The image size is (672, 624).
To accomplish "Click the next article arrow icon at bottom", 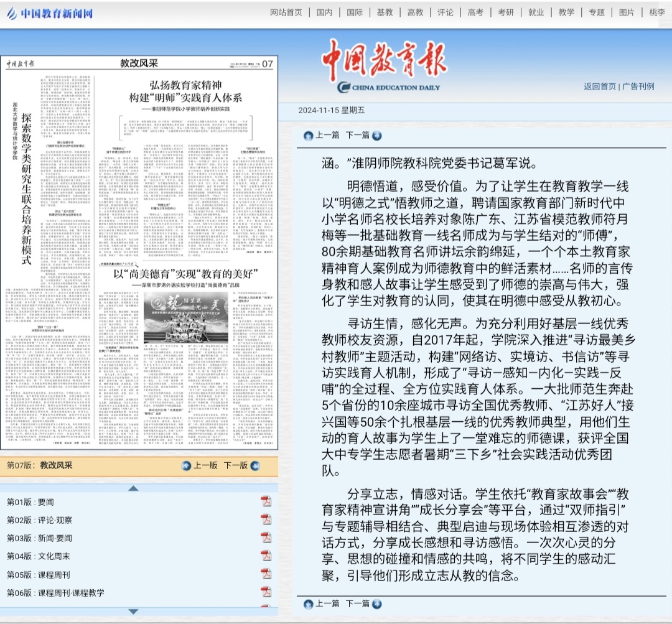I will [x=376, y=603].
